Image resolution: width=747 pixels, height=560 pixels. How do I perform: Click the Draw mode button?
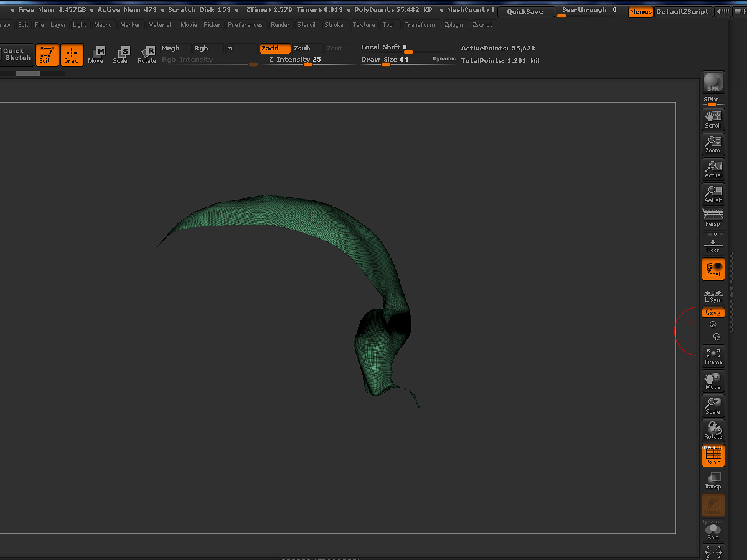(72, 55)
